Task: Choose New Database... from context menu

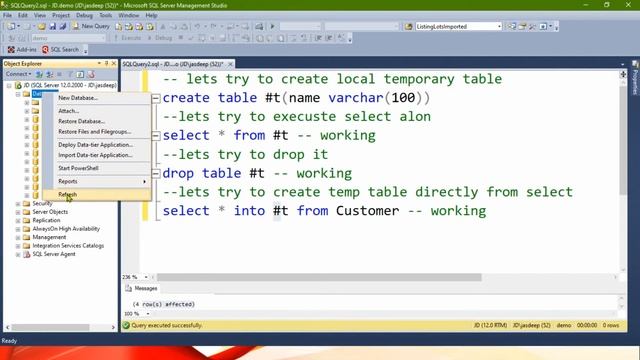Action: (97, 98)
